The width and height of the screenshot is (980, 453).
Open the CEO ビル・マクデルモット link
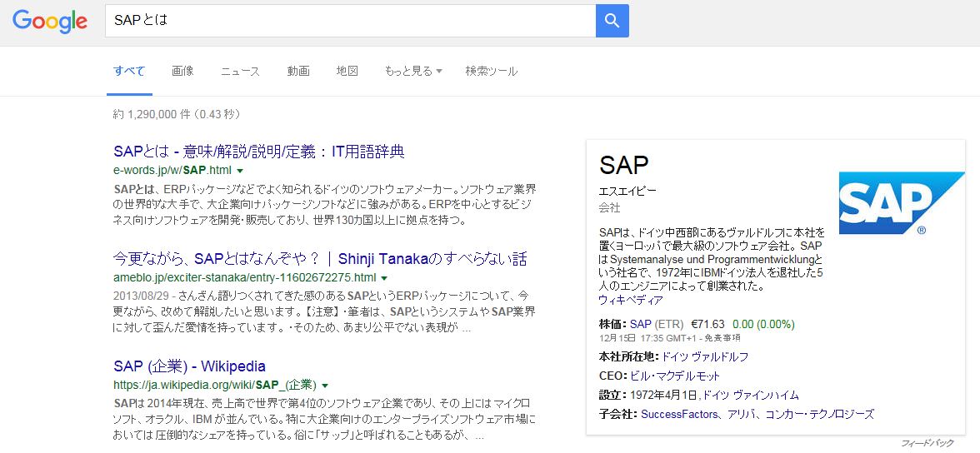pos(674,376)
